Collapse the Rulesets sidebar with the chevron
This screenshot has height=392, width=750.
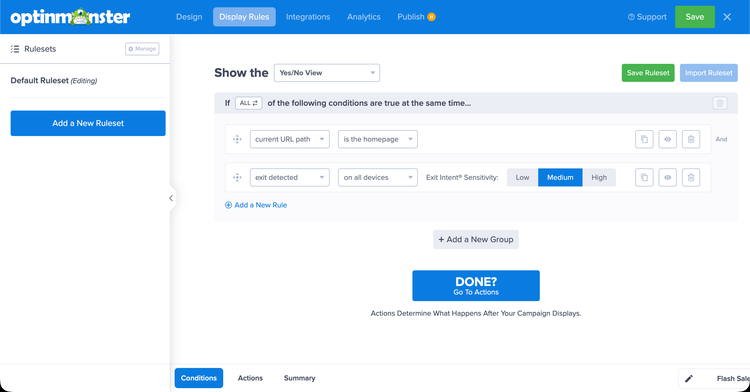(x=171, y=198)
